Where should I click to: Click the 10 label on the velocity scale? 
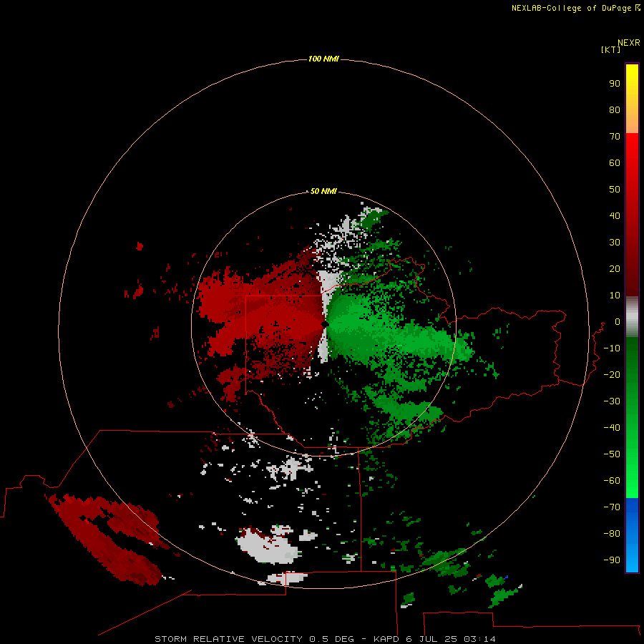coord(615,296)
